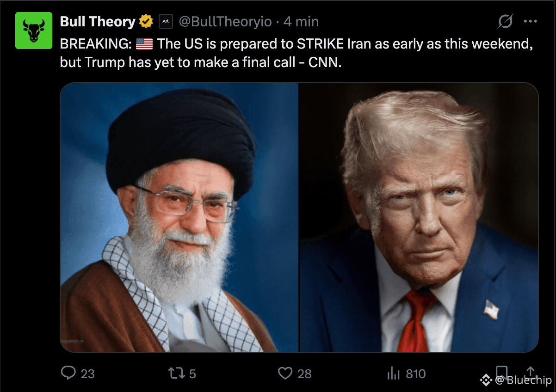This screenshot has width=556, height=392.
Task: Click the US flag emoji in the tweet
Action: [x=144, y=44]
